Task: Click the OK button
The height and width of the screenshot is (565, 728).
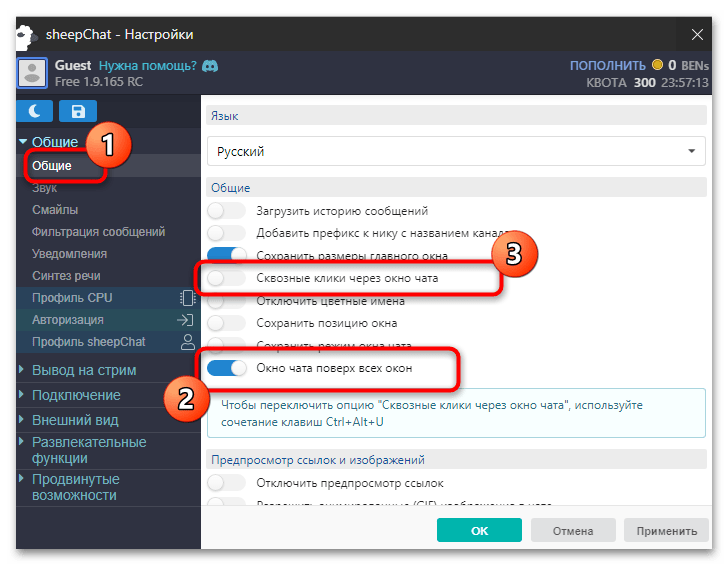Action: 479,530
